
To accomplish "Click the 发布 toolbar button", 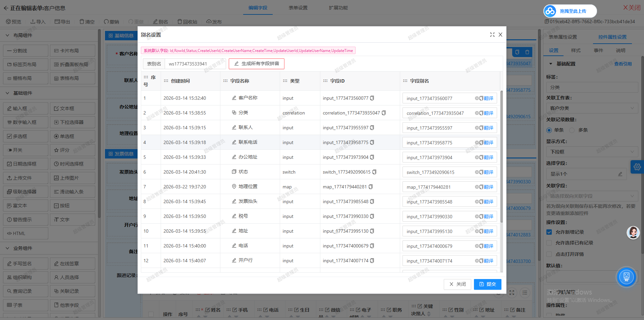I will pos(214,22).
